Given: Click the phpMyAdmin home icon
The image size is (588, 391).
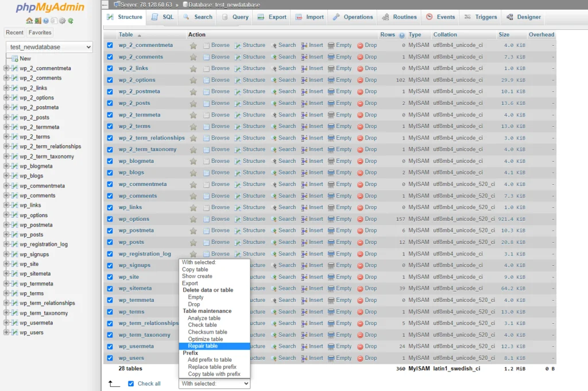Looking at the screenshot, I should pyautogui.click(x=29, y=21).
